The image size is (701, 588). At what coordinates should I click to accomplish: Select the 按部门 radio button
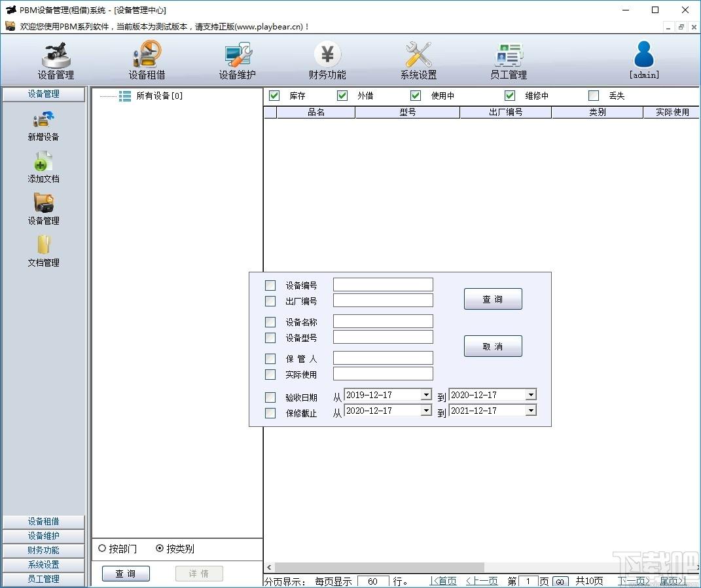click(x=102, y=548)
